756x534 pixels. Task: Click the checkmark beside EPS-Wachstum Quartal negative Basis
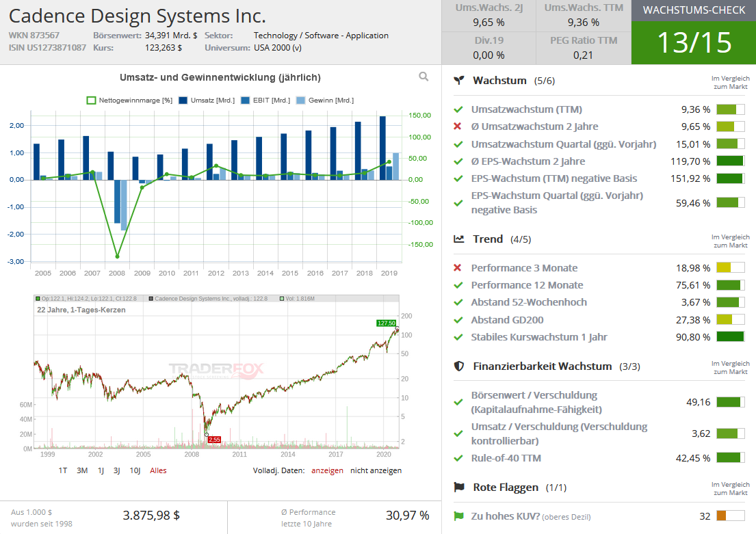pyautogui.click(x=458, y=203)
